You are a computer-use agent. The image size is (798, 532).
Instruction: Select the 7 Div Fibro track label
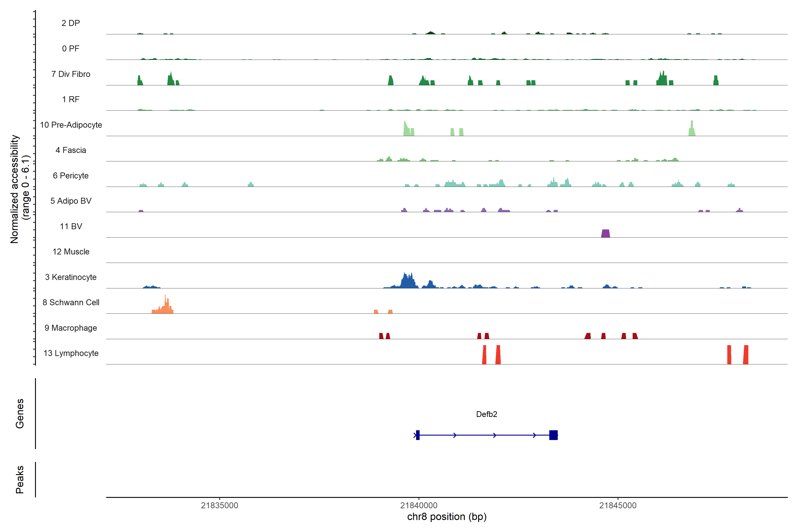click(71, 74)
